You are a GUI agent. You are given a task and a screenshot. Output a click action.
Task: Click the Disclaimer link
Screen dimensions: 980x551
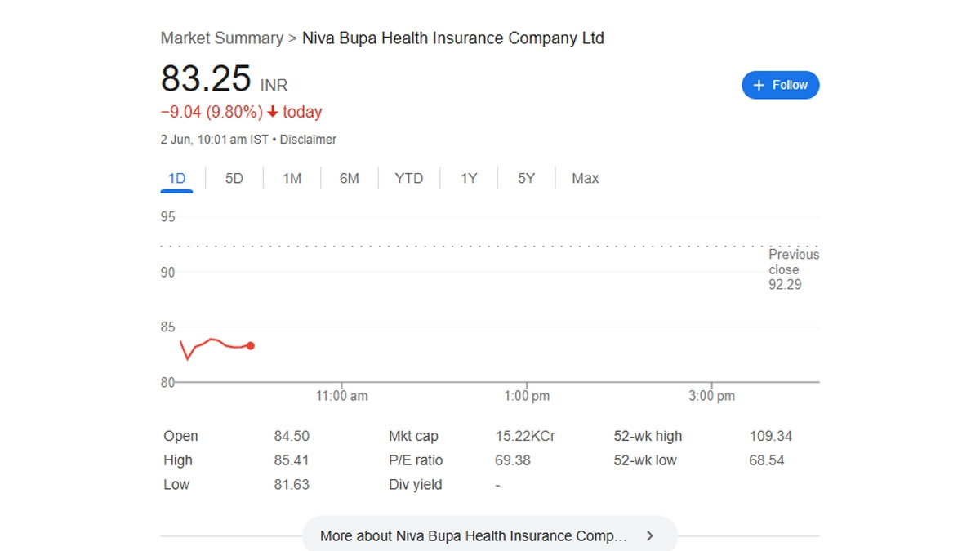308,140
